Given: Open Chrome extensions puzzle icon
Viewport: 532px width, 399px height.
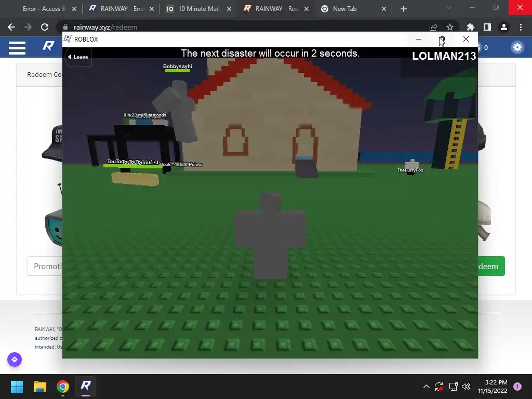Looking at the screenshot, I should click(470, 27).
